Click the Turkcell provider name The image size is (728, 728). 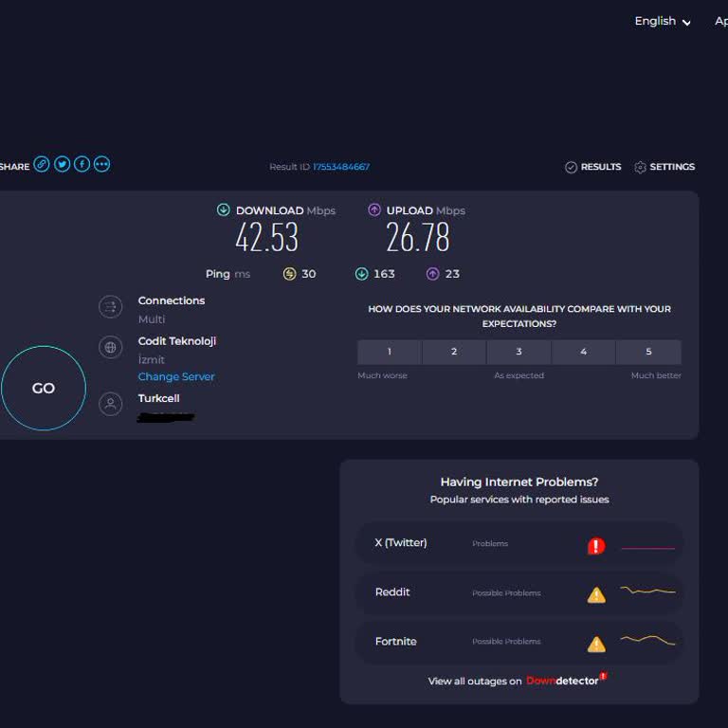point(159,398)
